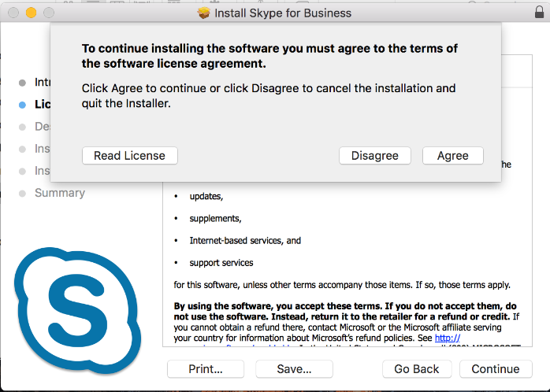Viewport: 550px width, 392px height.
Task: Click the 'Click Agree to continue' instruction text
Action: tap(269, 95)
